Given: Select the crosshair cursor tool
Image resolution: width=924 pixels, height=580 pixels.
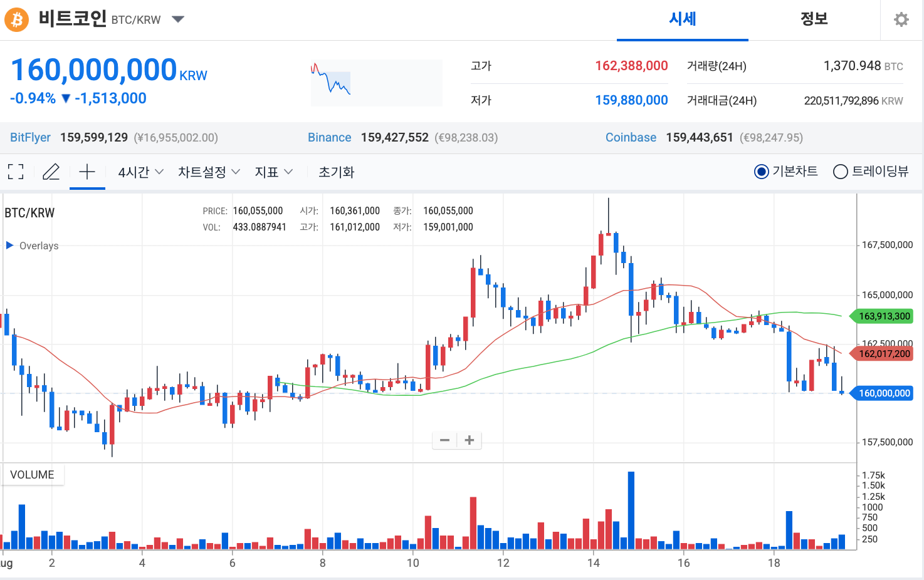Looking at the screenshot, I should pyautogui.click(x=87, y=172).
